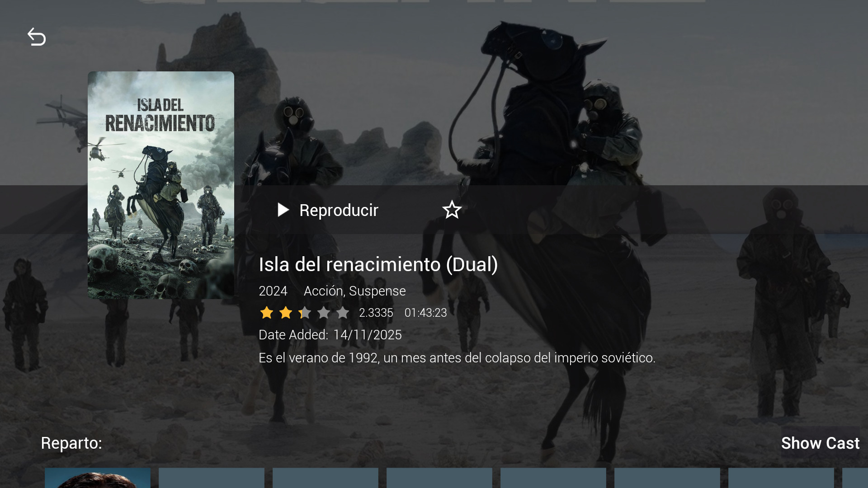Expand the cast list with Show Cast
This screenshot has height=488, width=868.
pyautogui.click(x=820, y=443)
